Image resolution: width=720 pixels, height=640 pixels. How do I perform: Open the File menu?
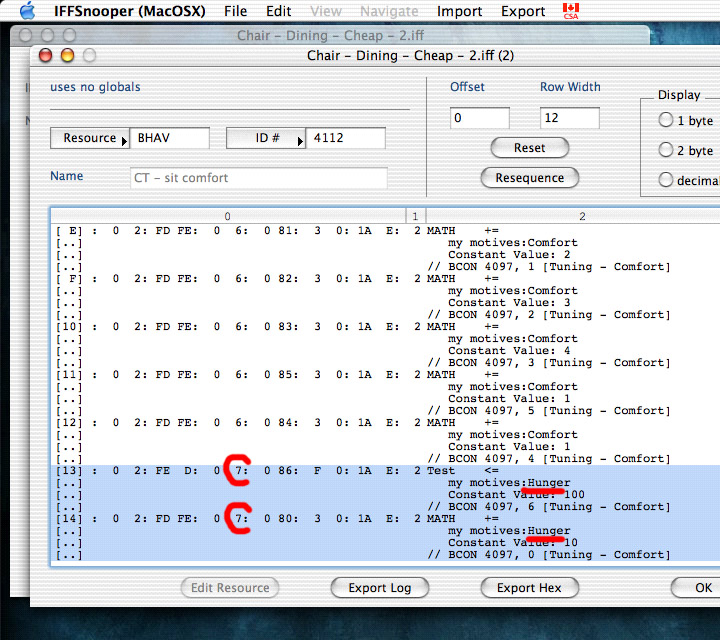235,11
